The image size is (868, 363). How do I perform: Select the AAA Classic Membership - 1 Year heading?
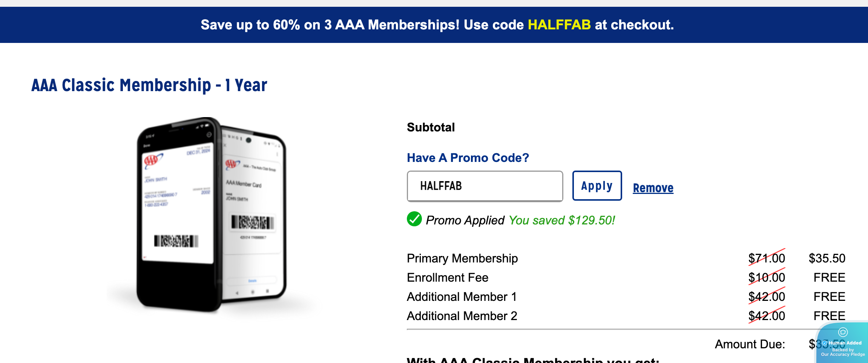coord(149,84)
